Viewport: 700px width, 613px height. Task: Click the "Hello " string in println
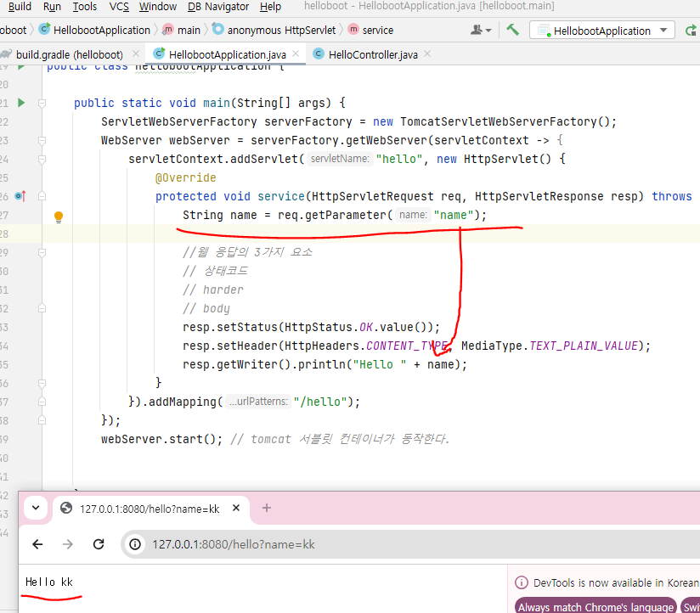tap(380, 365)
